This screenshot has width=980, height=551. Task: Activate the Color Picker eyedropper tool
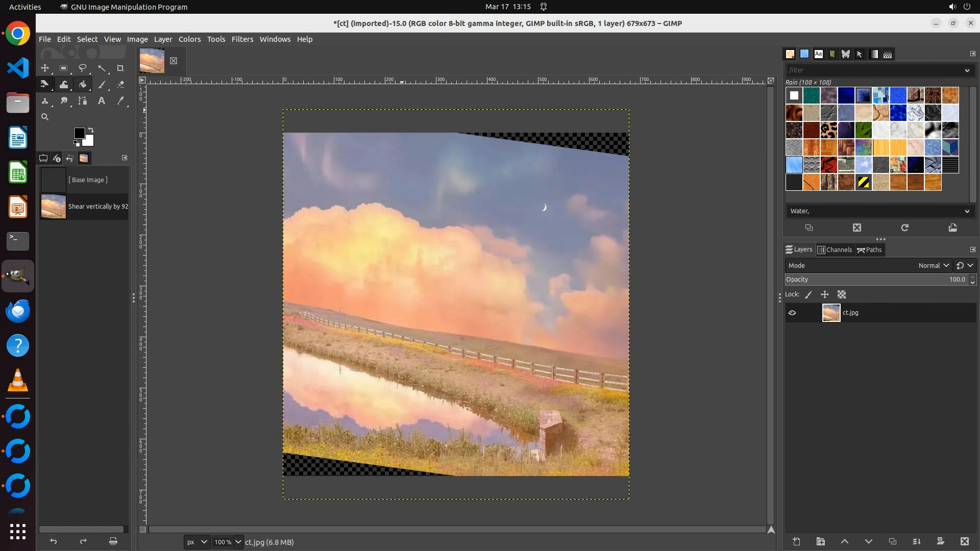point(120,101)
